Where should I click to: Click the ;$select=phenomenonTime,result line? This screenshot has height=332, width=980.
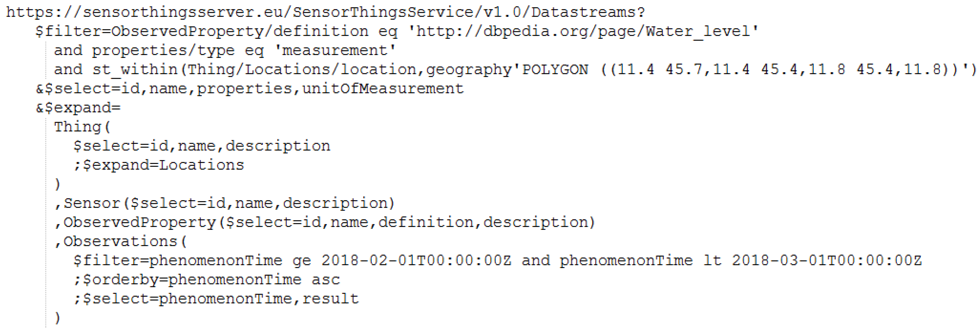coord(216,299)
